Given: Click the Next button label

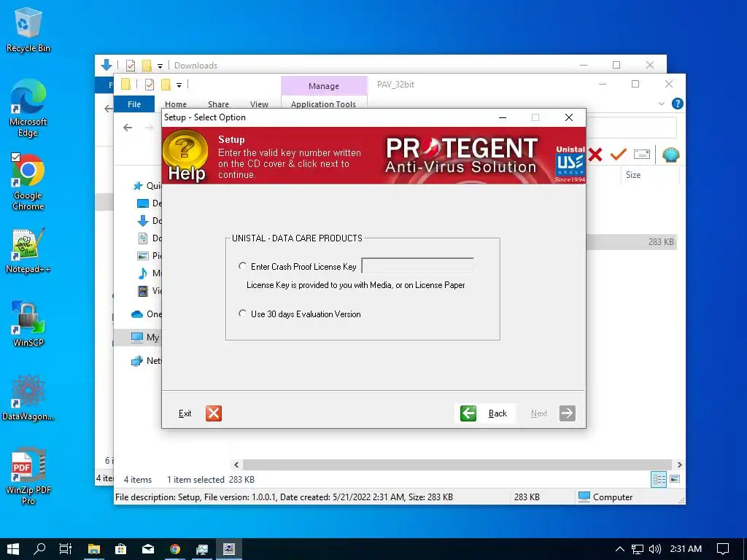Looking at the screenshot, I should click(x=539, y=413).
